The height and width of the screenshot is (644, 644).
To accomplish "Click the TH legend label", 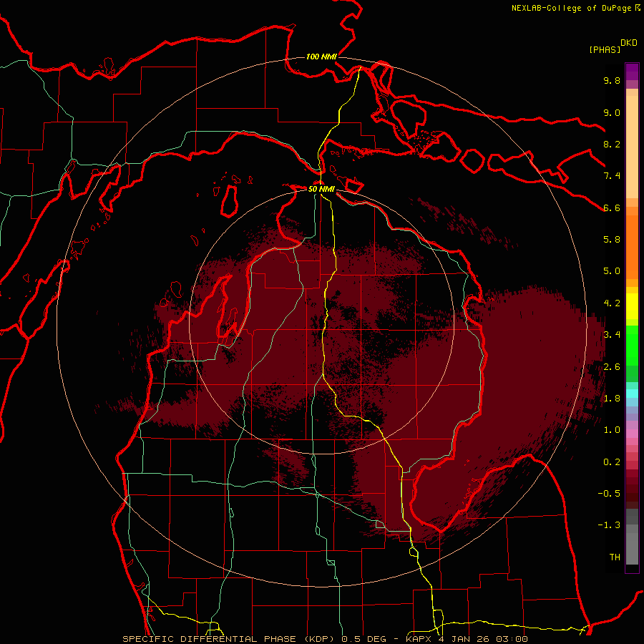I will [x=615, y=557].
